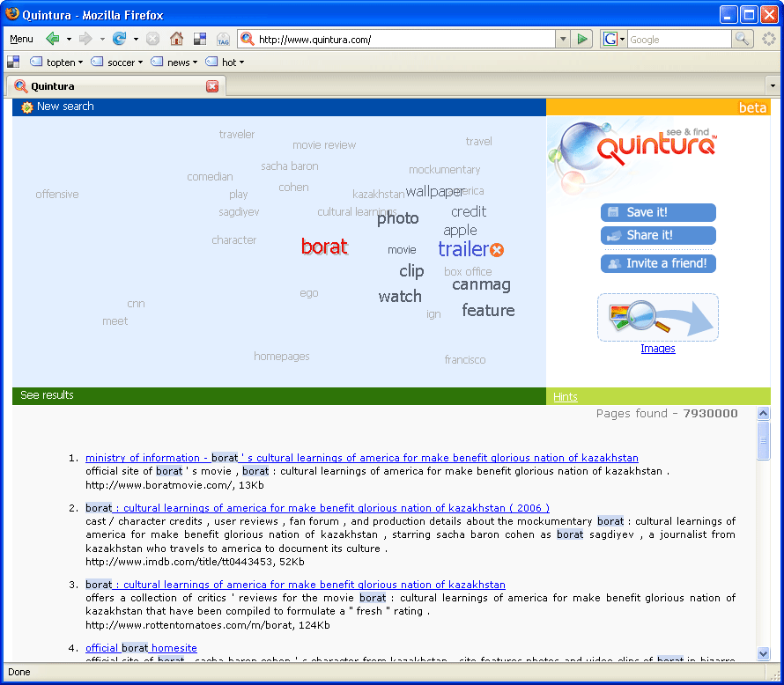Expand the hot bookmark folder

(x=225, y=62)
